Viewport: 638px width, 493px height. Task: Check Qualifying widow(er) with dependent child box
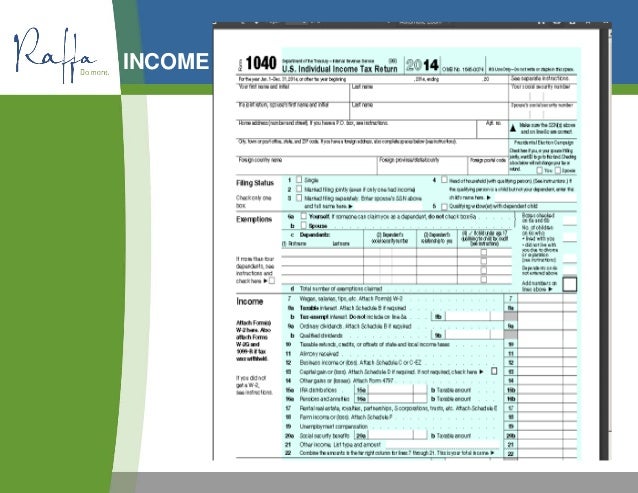tap(444, 207)
